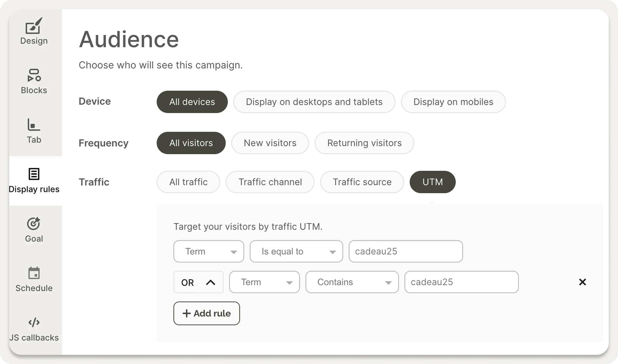Select the Traffic source option
The width and height of the screenshot is (618, 364).
tap(362, 182)
